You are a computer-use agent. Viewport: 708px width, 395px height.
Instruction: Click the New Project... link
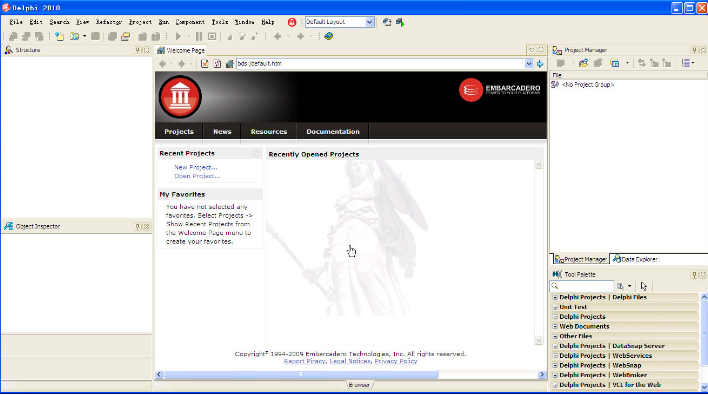pyautogui.click(x=196, y=167)
